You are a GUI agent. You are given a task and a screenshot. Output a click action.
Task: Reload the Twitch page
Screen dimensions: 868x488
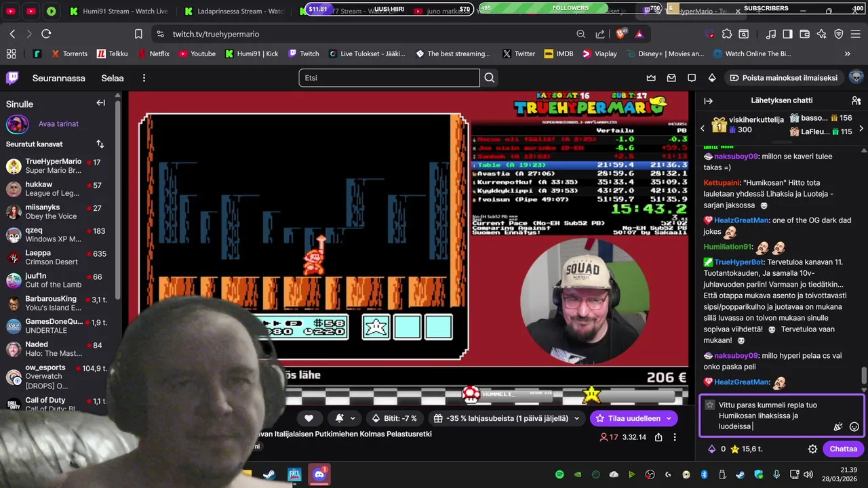coord(46,34)
